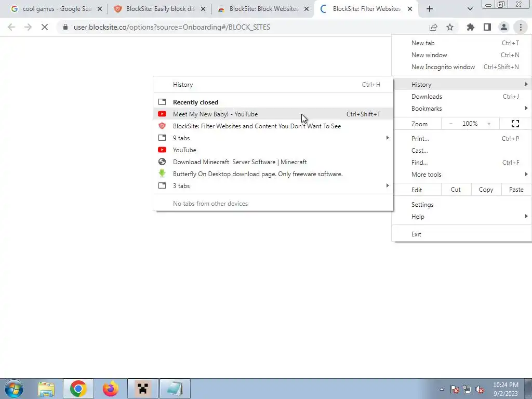Go forward to next page
The image size is (532, 399).
pos(28,27)
